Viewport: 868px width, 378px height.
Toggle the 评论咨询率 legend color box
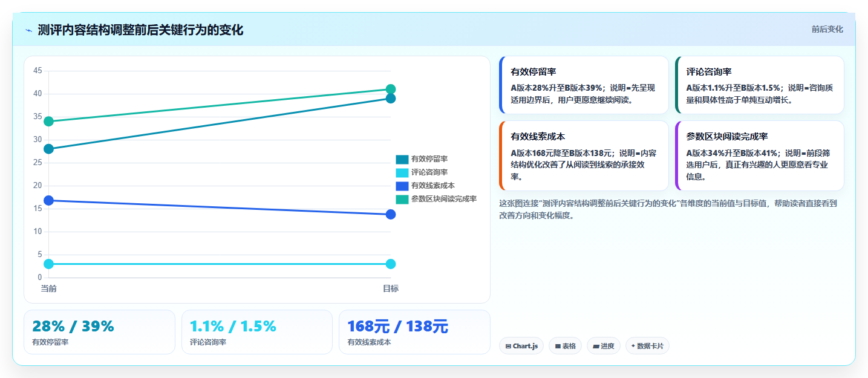[402, 172]
